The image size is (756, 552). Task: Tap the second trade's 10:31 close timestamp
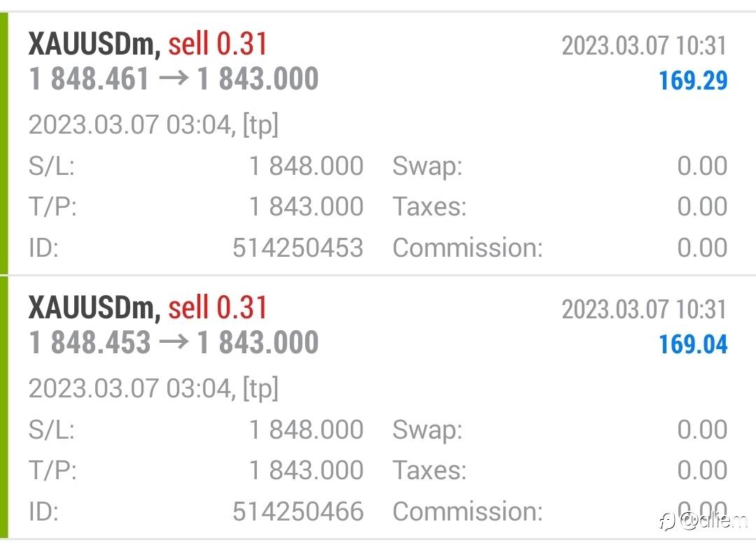pyautogui.click(x=643, y=309)
